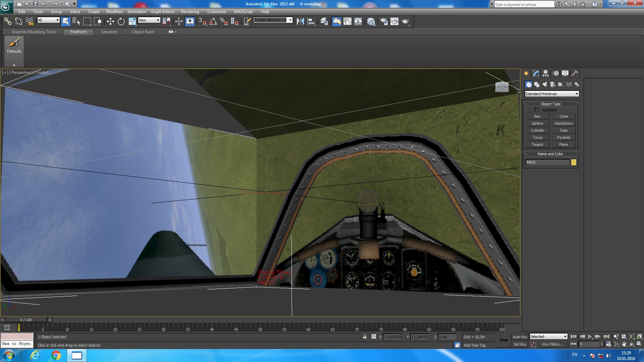The height and width of the screenshot is (362, 644).
Task: Click the Render Production teapot icon
Action: (405, 21)
